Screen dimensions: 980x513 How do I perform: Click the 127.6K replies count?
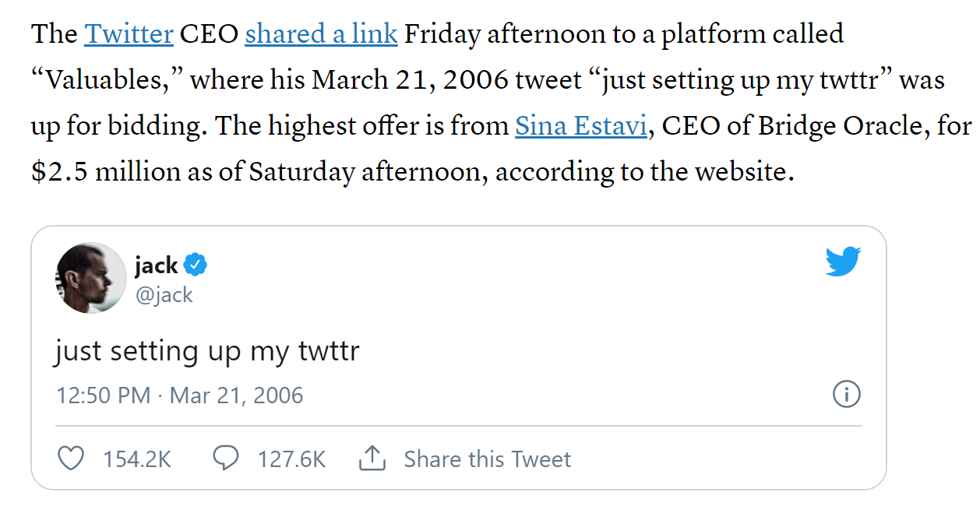291,459
